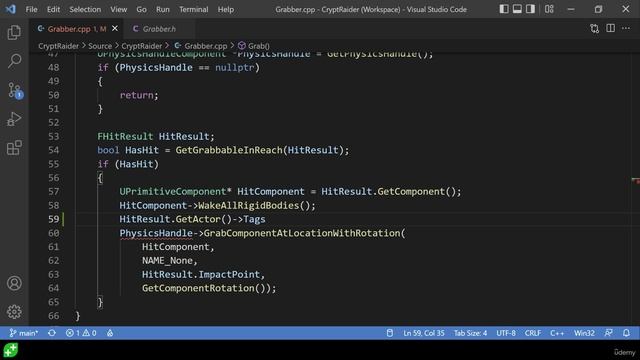Viewport: 640px width, 360px height.
Task: Open the Run and Debug view
Action: 14,119
